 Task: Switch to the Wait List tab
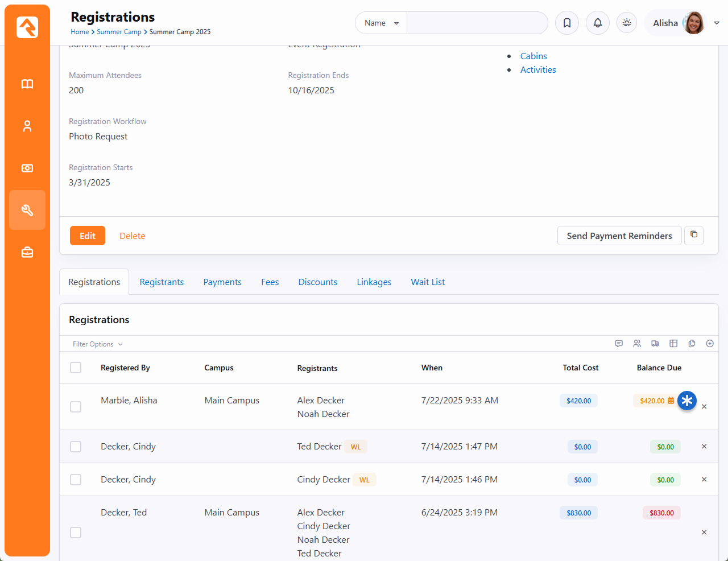point(428,282)
